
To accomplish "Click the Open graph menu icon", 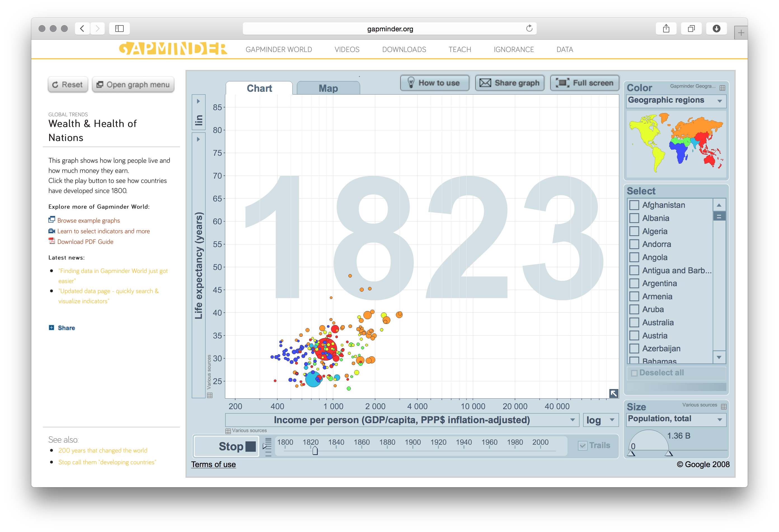I will [100, 84].
